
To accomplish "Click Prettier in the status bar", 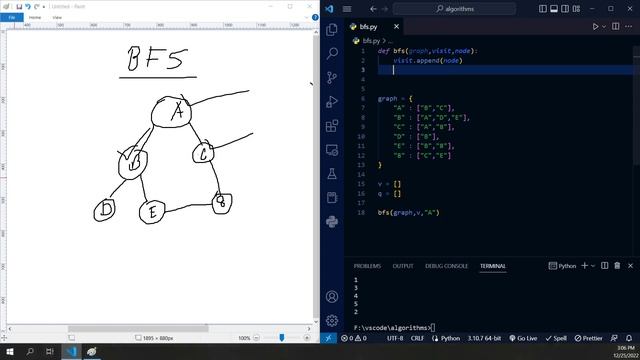I will click(x=588, y=338).
